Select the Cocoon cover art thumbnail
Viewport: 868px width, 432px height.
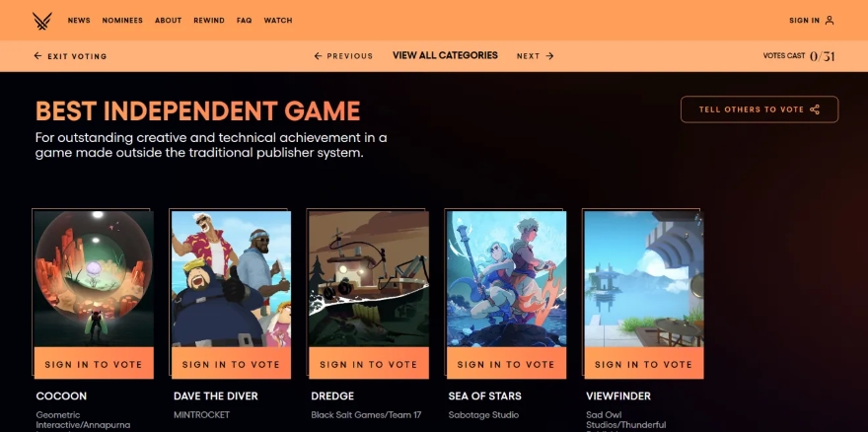94,278
